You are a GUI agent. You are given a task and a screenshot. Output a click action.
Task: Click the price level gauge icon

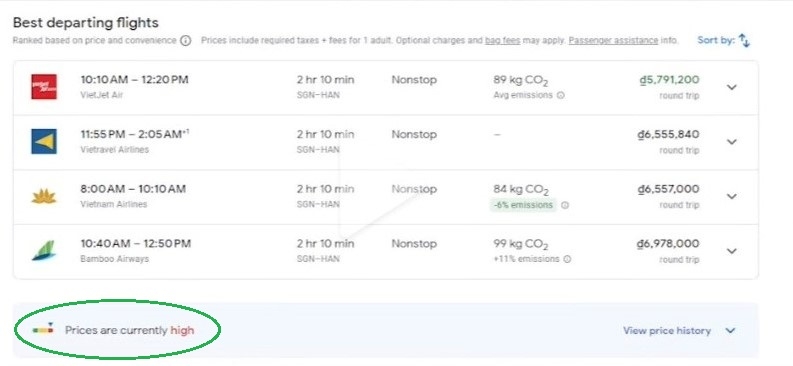[43, 329]
